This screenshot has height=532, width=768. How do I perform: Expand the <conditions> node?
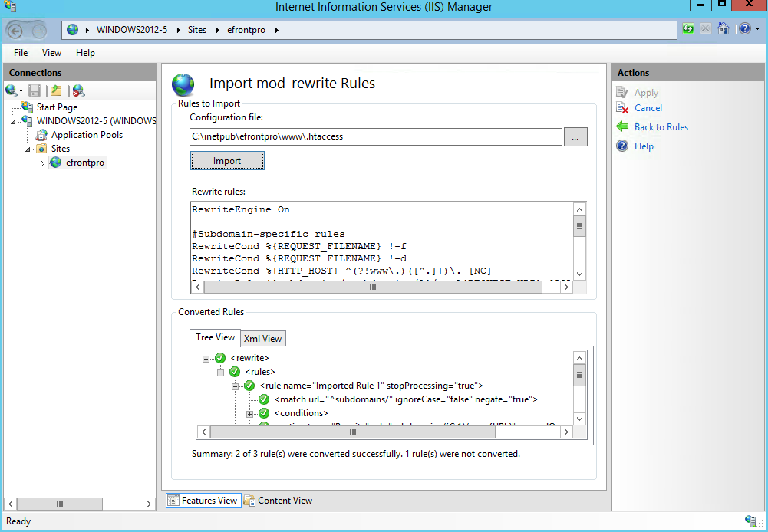point(250,413)
